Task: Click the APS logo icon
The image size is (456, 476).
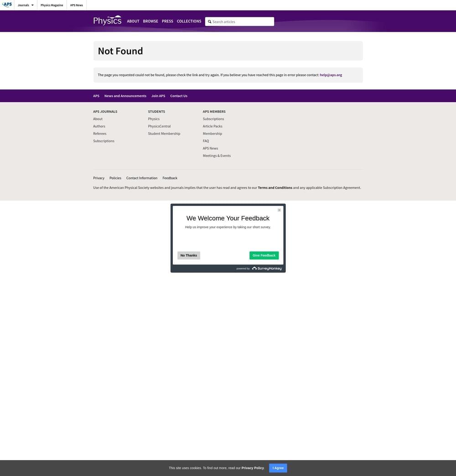Action: [x=7, y=5]
